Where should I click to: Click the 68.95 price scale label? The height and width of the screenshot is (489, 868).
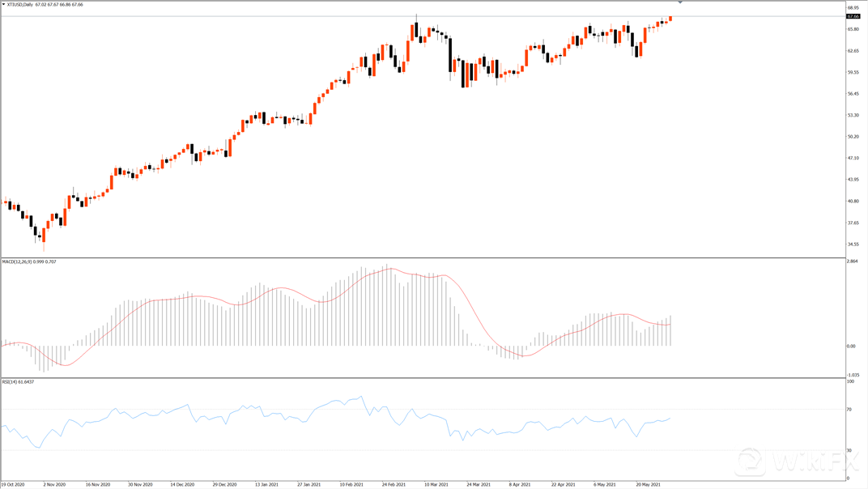coord(853,8)
